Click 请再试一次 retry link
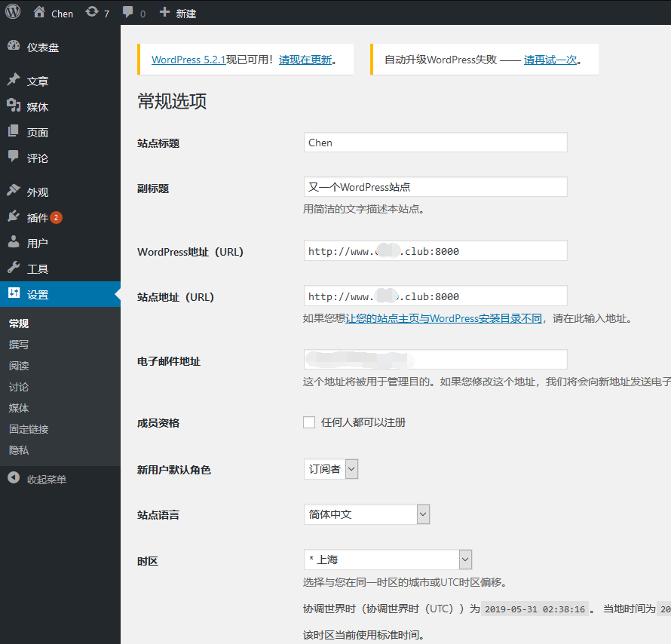 pos(550,60)
